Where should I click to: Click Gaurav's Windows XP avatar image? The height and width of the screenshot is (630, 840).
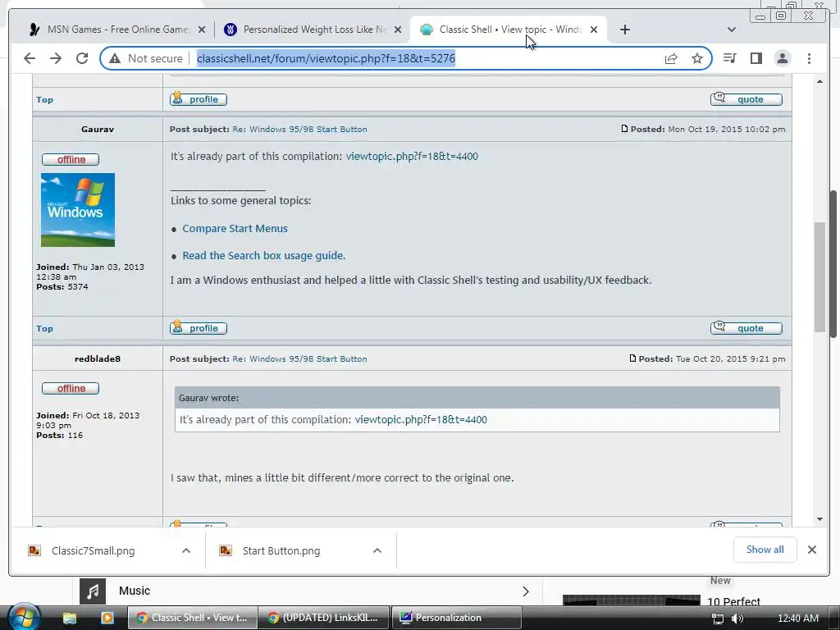point(78,209)
